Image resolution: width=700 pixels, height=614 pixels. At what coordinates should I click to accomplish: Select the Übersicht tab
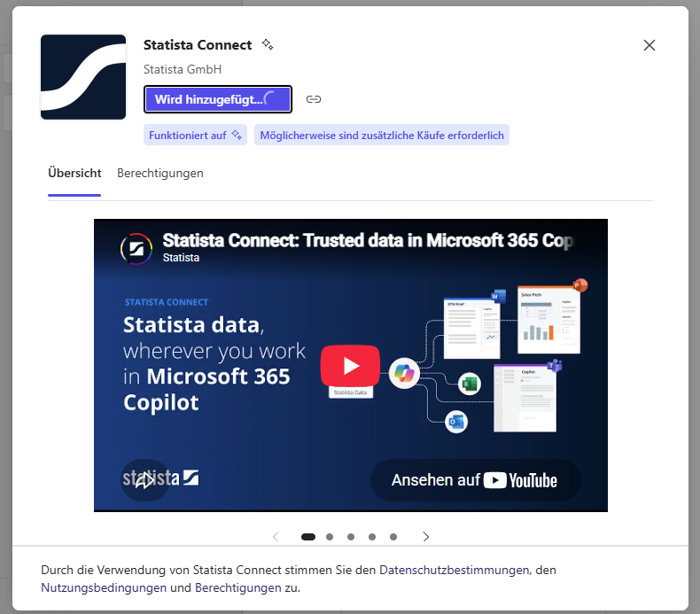tap(74, 174)
